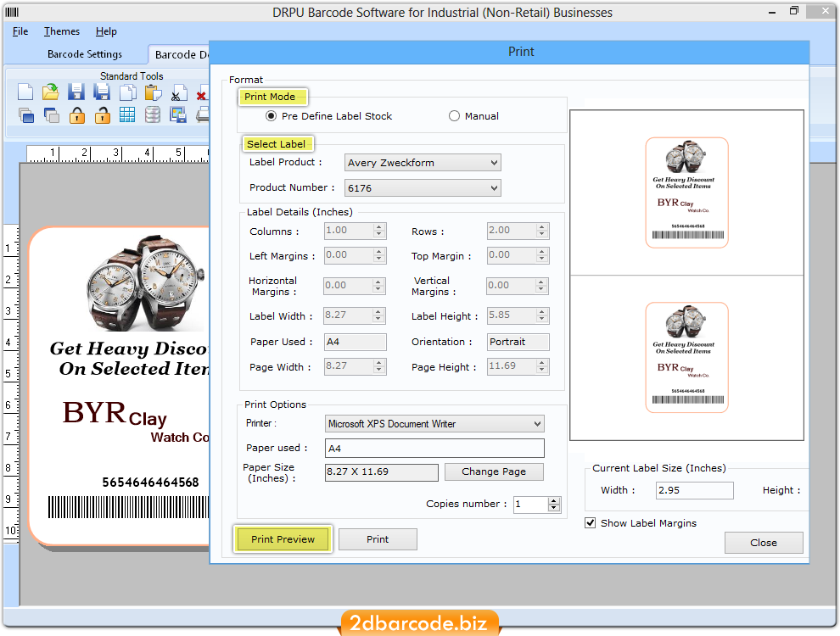840x636 pixels.
Task: Select the watch image on the design canvas
Action: point(144,282)
